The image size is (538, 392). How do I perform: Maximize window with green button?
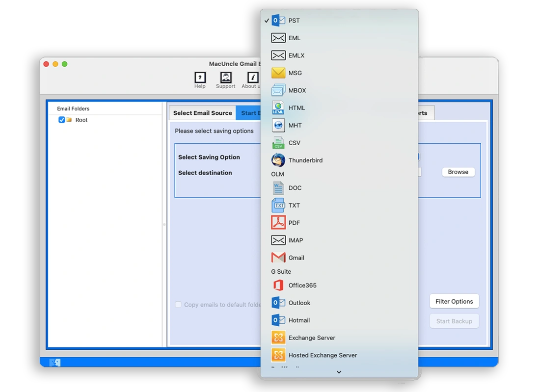64,64
